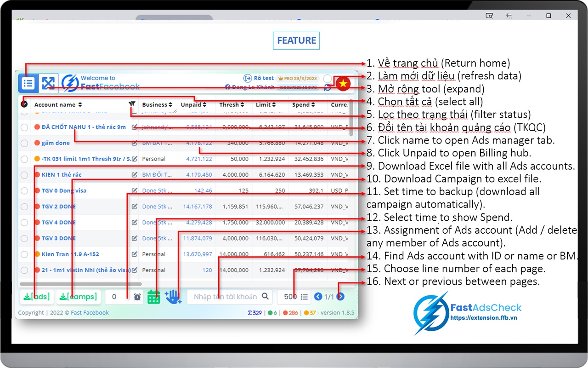Download campaigns with [camps] button
The image size is (588, 368).
coord(79,297)
